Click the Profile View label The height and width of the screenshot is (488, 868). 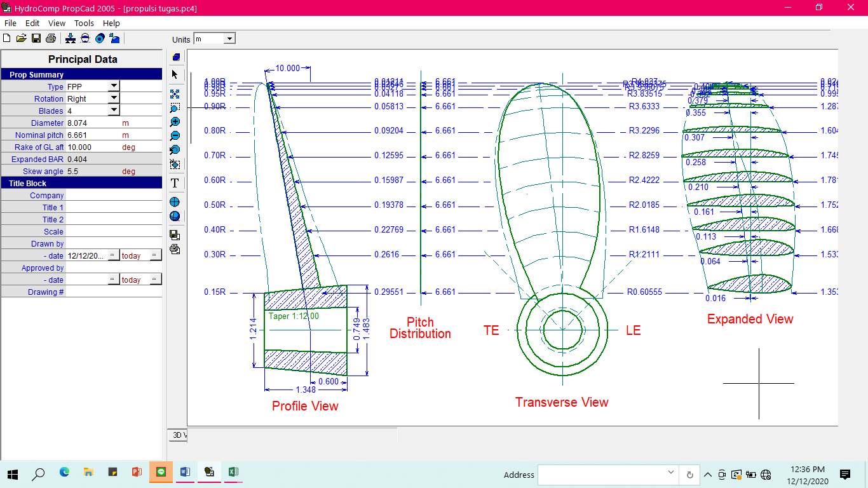pyautogui.click(x=305, y=406)
